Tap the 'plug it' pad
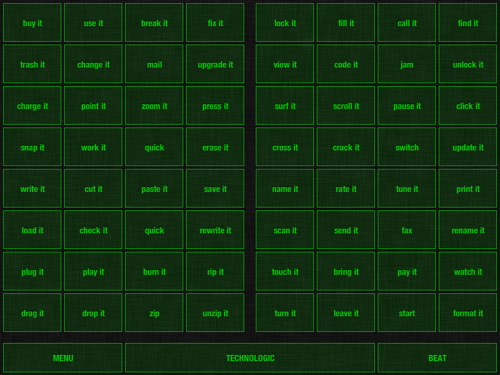500x375 pixels. (32, 272)
